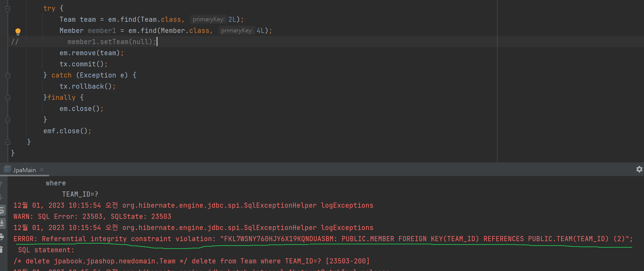Collapse the catch block fold marker
Viewport: 644px width, 271px height.
click(8, 75)
